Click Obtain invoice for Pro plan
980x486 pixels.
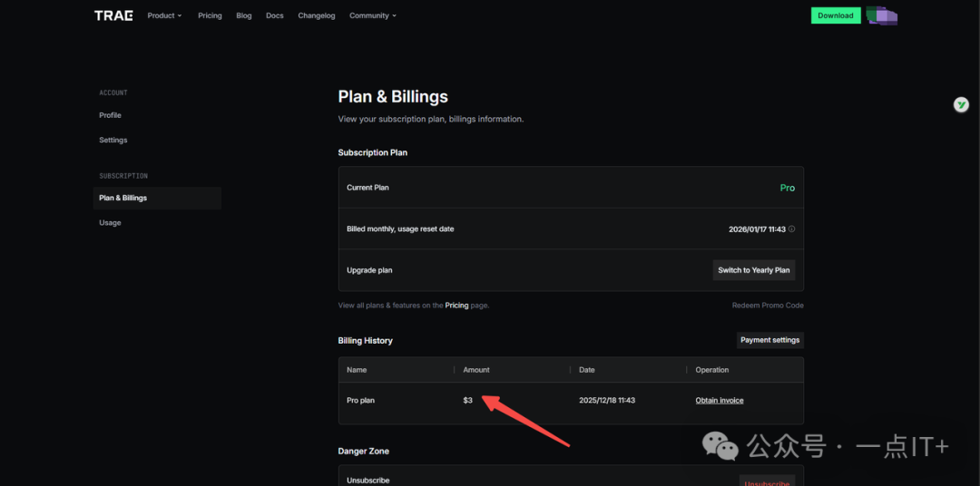tap(720, 401)
